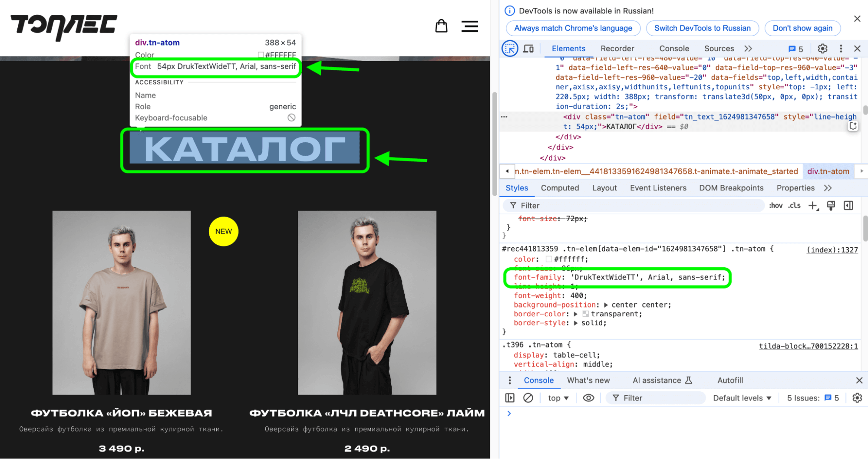
Task: Dismiss the DevTools language notification bar
Action: (857, 19)
